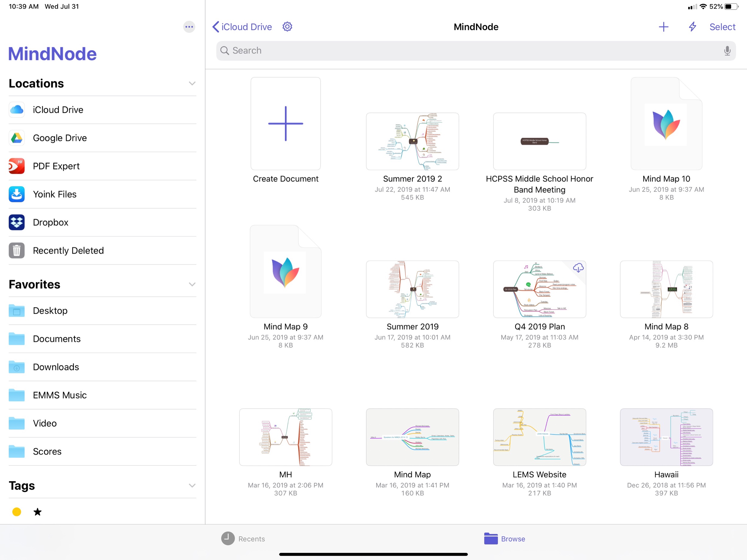Open the Q4 2019 Plan thumbnail

coord(539,289)
